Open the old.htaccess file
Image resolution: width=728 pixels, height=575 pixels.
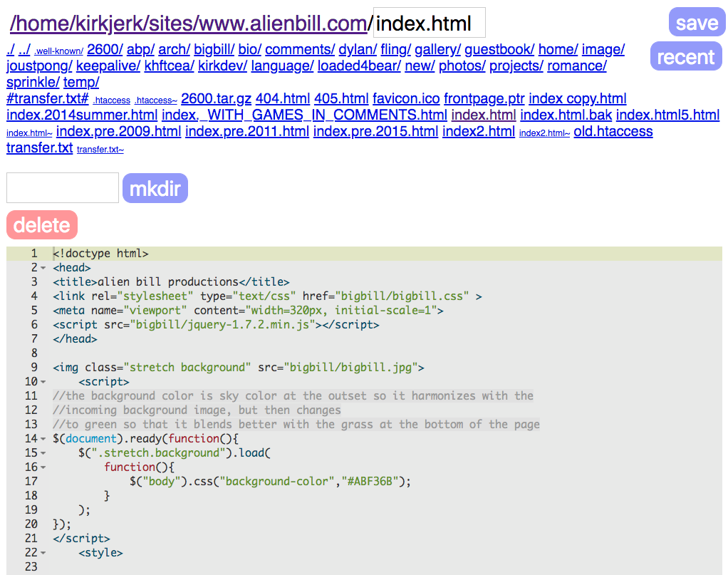pyautogui.click(x=613, y=131)
